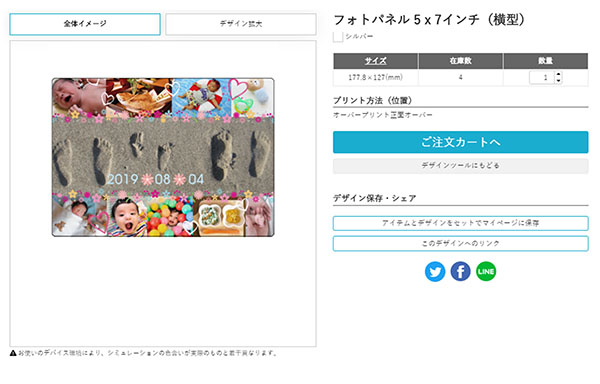Click the サイズ column header link
Screen dimensions: 600x384
click(x=375, y=61)
